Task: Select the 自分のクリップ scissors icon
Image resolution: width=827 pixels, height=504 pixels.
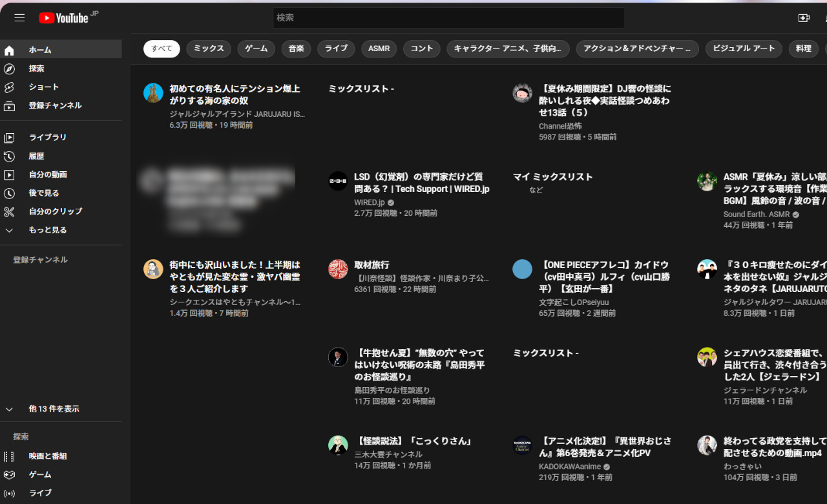Action: click(9, 211)
